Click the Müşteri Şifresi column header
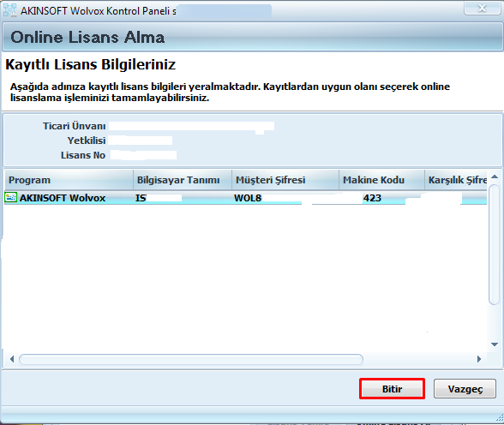This screenshot has width=504, height=425. point(285,180)
